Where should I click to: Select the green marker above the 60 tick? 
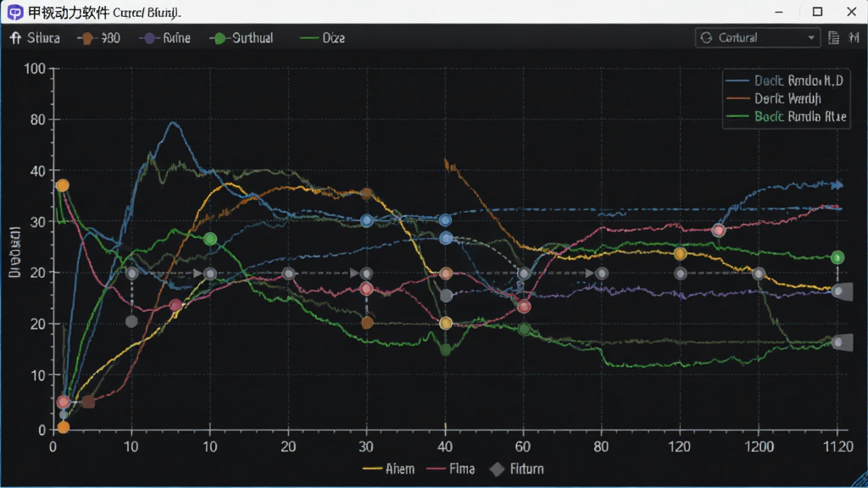(524, 330)
